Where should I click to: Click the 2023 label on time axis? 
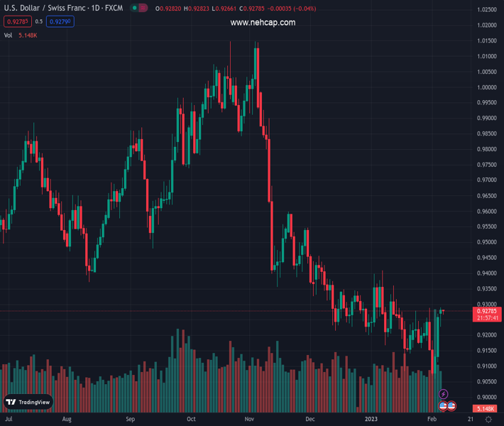[371, 420]
